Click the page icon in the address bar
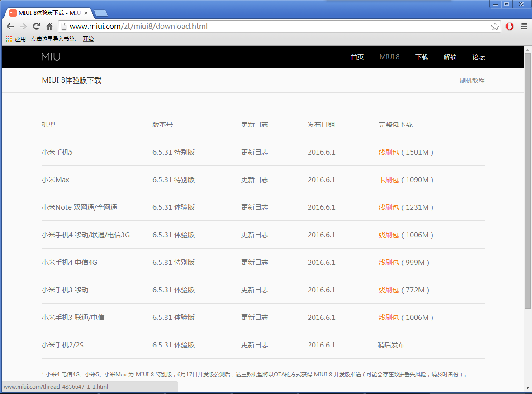This screenshot has width=532, height=394. [64, 26]
